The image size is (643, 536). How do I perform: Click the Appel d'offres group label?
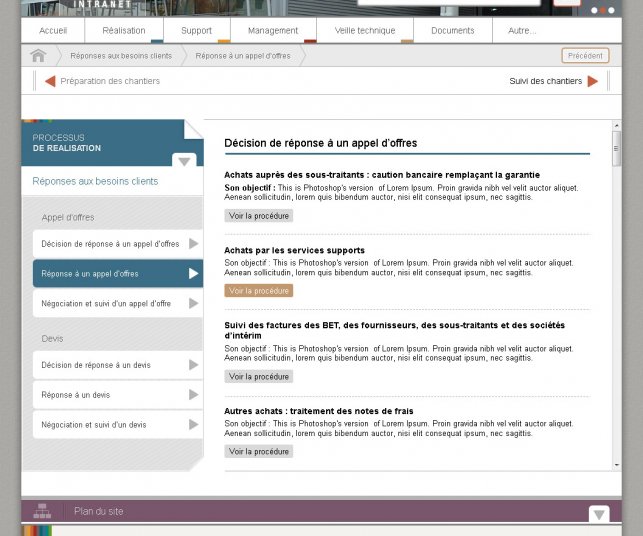[68, 217]
